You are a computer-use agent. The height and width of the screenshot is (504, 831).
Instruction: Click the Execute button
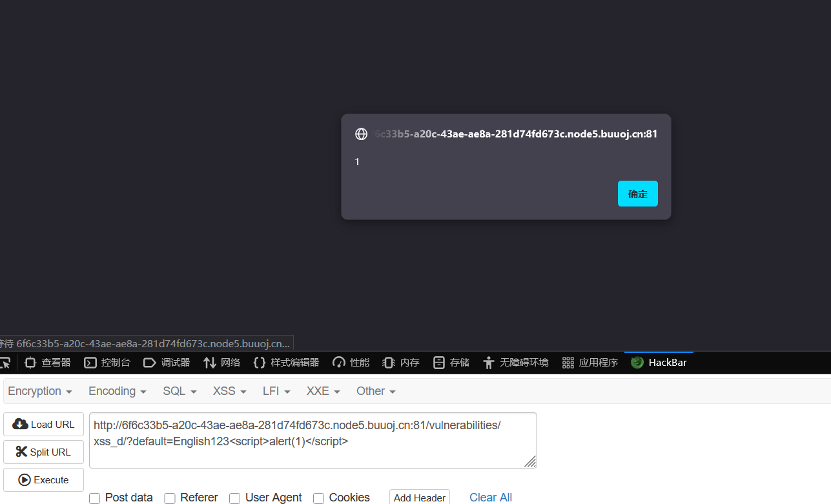(43, 479)
